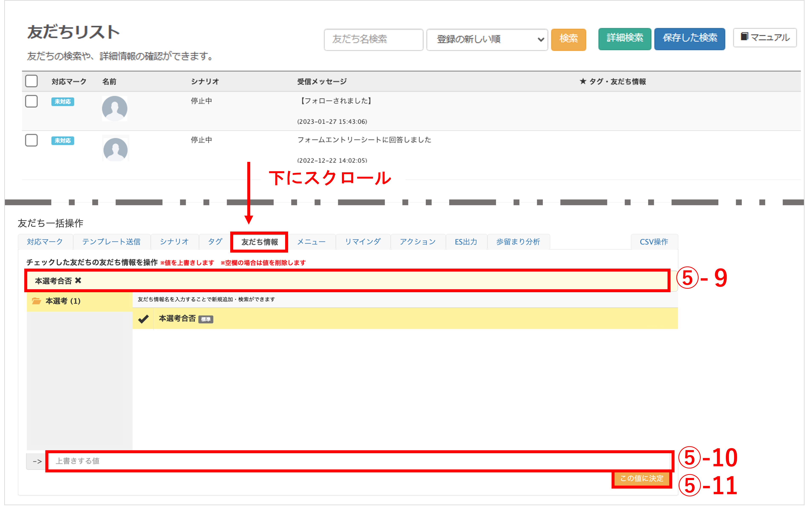This screenshot has height=515, width=812.
Task: Remove the 本選考合否 selection with the X icon
Action: (78, 281)
